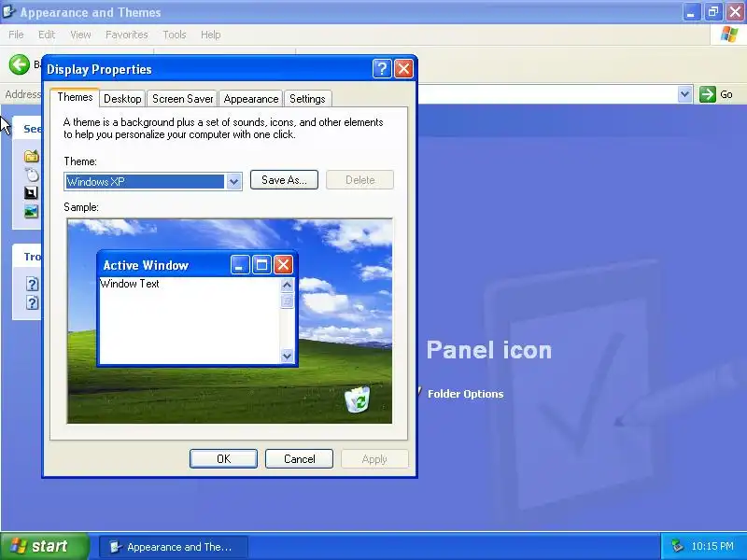
Task: Minimize the Appearance and Themes window
Action: click(691, 12)
